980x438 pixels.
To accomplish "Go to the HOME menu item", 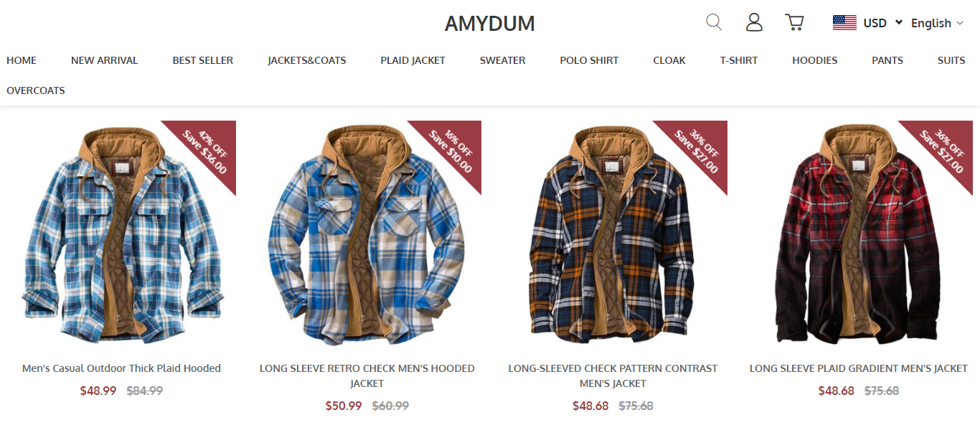I will point(22,60).
